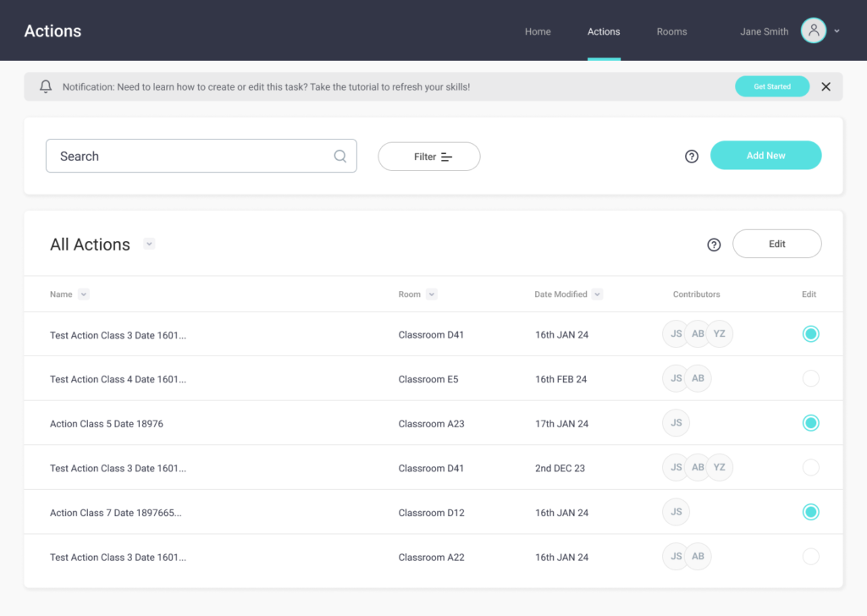Click YZ contributor avatar in first row

719,334
